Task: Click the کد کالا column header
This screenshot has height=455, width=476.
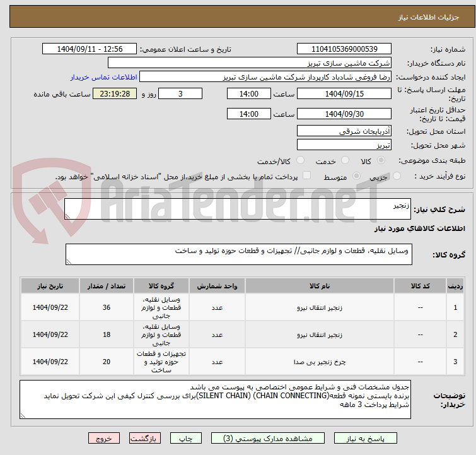Action: (420, 286)
